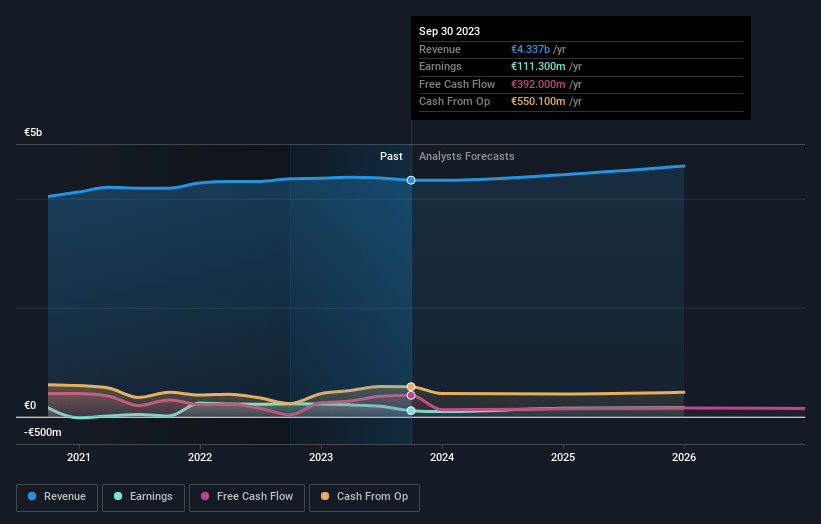Select the 2024 x-axis label
The height and width of the screenshot is (524, 821).
click(442, 457)
